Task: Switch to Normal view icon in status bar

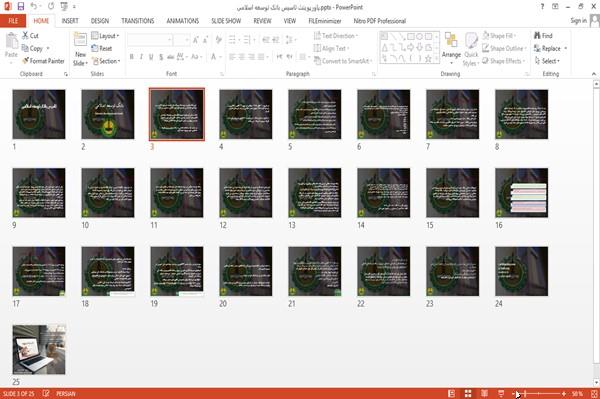Action: pyautogui.click(x=452, y=394)
